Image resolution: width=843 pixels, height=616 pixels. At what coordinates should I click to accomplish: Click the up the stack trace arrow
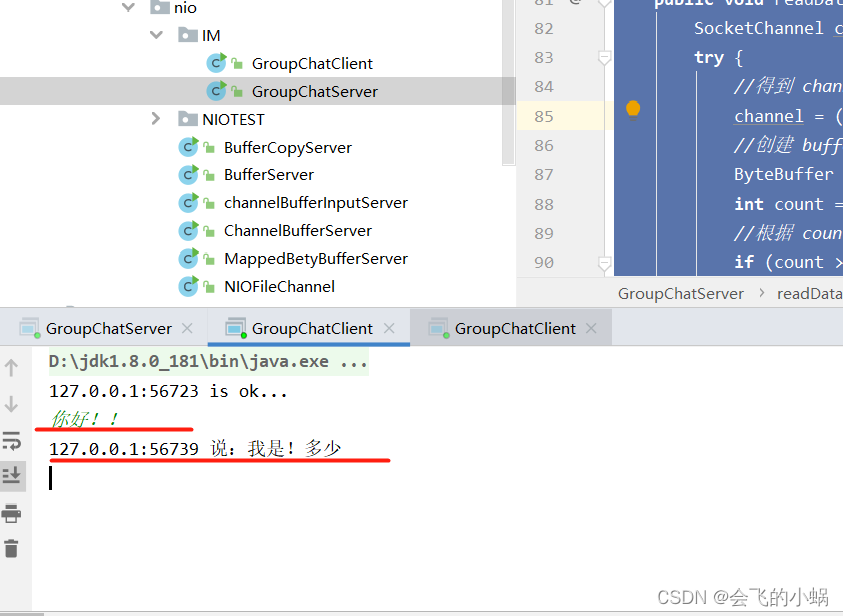[11, 368]
